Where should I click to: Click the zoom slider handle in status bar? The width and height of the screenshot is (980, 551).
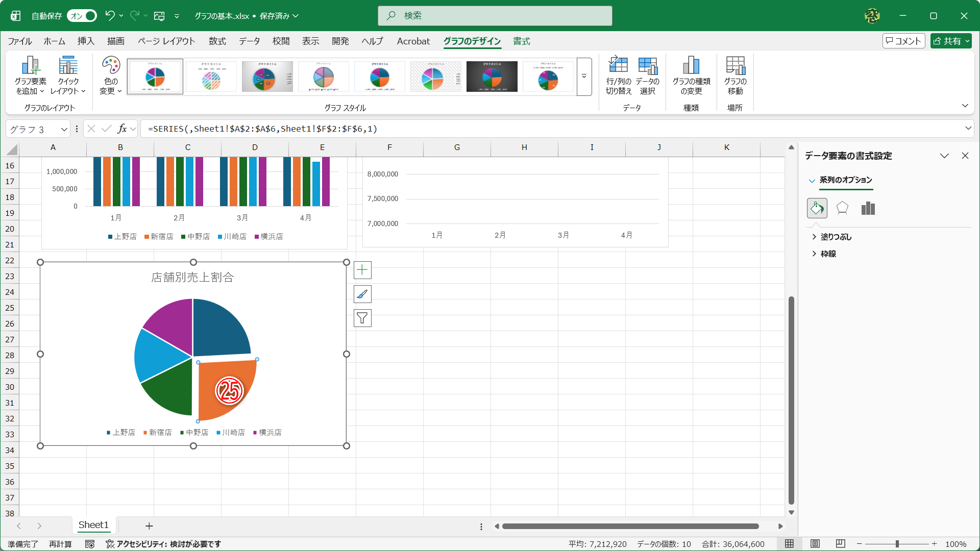pyautogui.click(x=897, y=544)
